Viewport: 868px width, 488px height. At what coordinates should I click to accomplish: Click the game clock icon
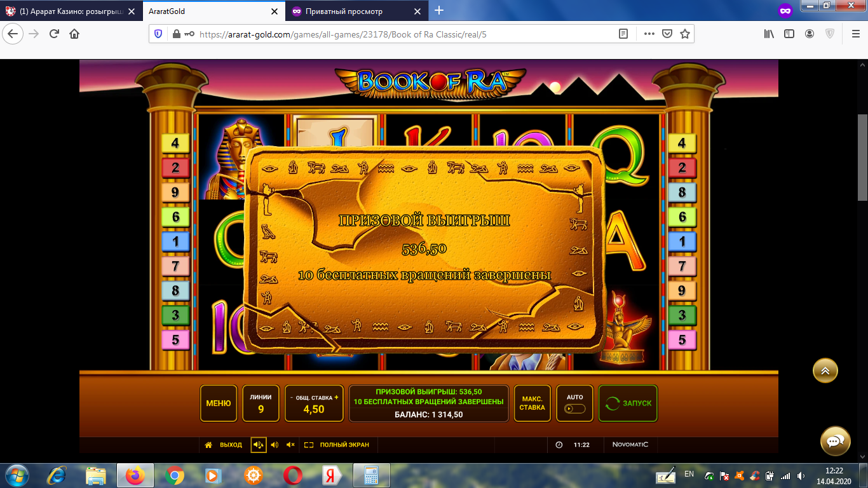[559, 445]
